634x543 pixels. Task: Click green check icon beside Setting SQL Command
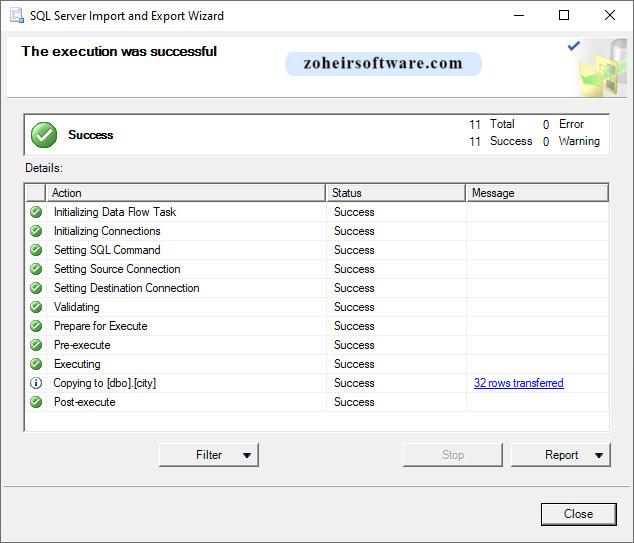point(36,250)
